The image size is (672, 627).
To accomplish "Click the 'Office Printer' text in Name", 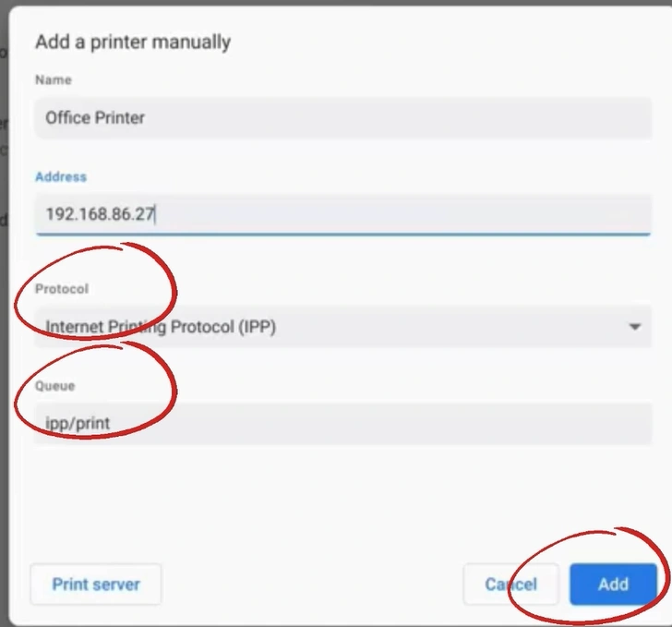I will point(95,118).
